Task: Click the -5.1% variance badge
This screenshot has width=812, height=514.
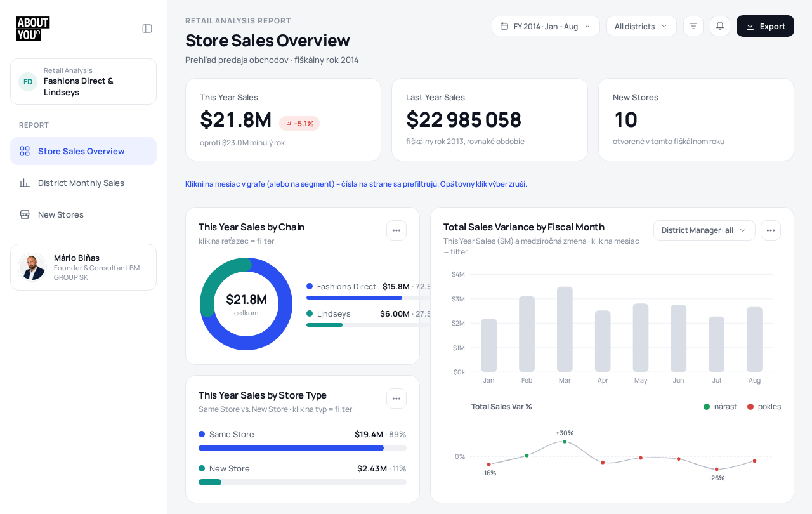Action: [299, 124]
